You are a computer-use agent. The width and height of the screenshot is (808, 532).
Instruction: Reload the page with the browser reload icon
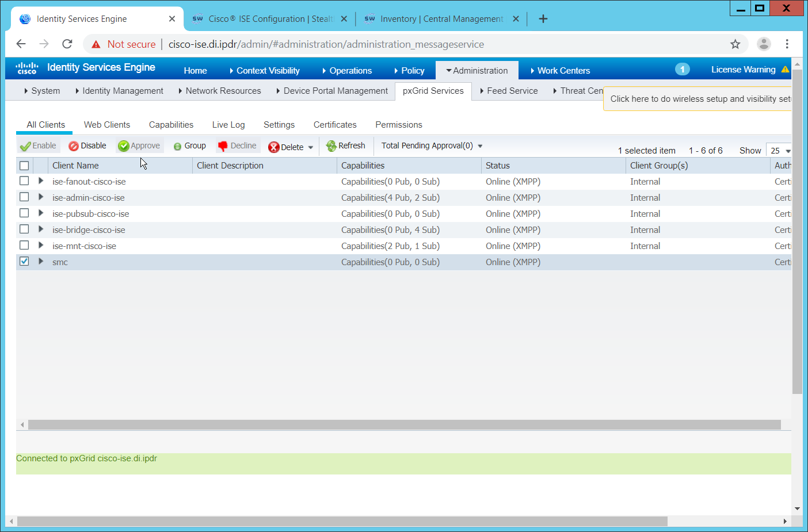click(x=67, y=44)
